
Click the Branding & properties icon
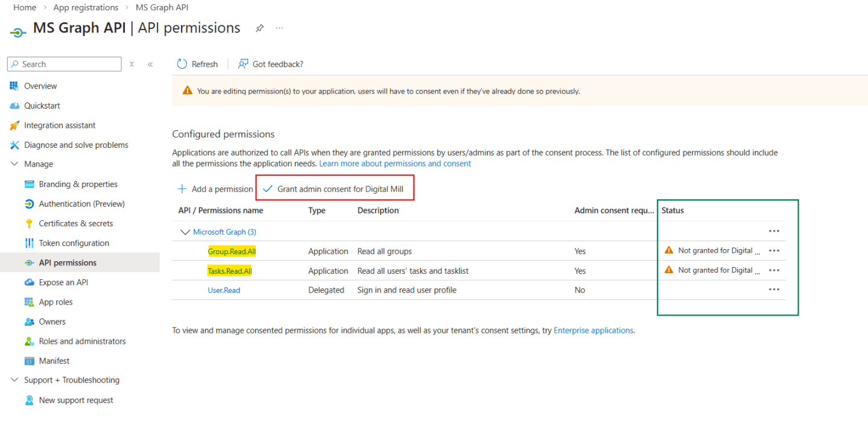click(x=29, y=185)
